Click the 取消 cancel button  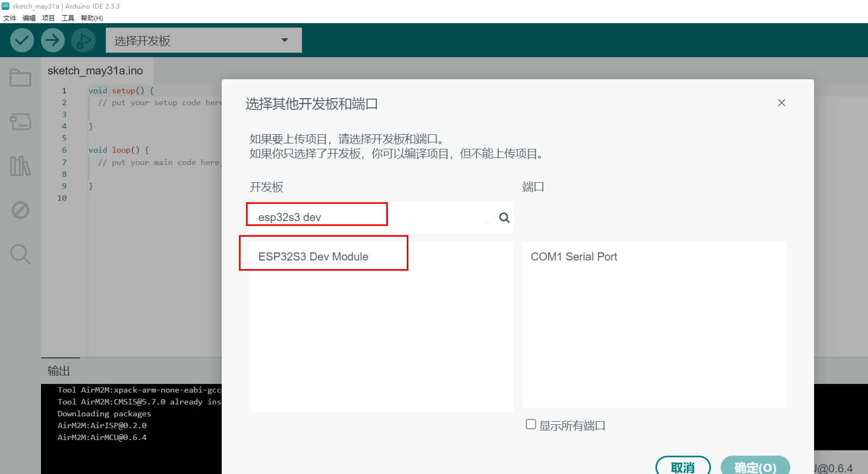683,467
